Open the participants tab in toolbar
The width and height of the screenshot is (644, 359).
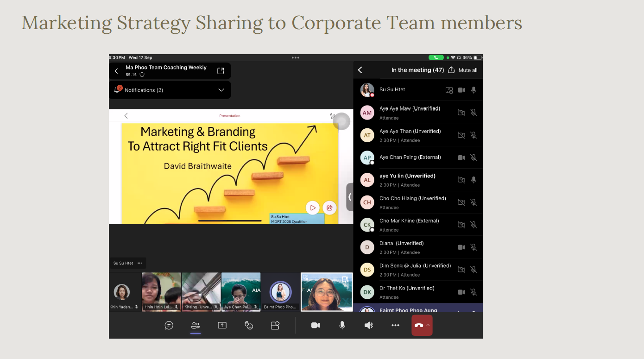tap(196, 326)
